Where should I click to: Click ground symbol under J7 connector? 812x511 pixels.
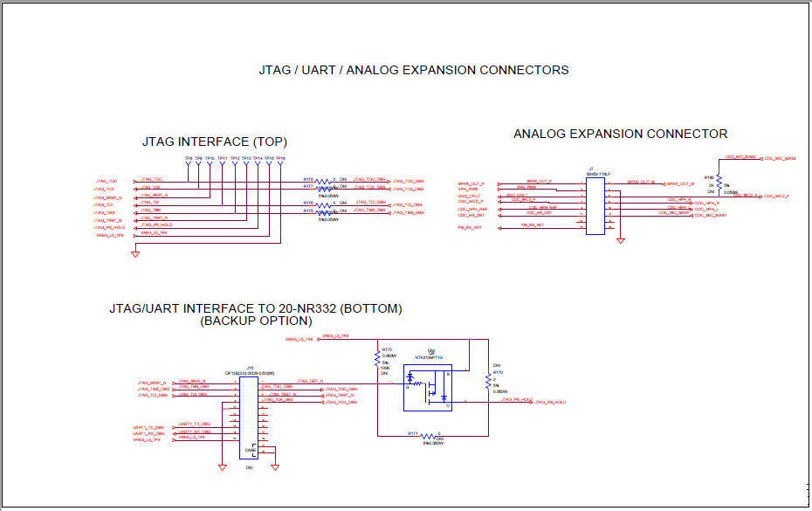[621, 239]
